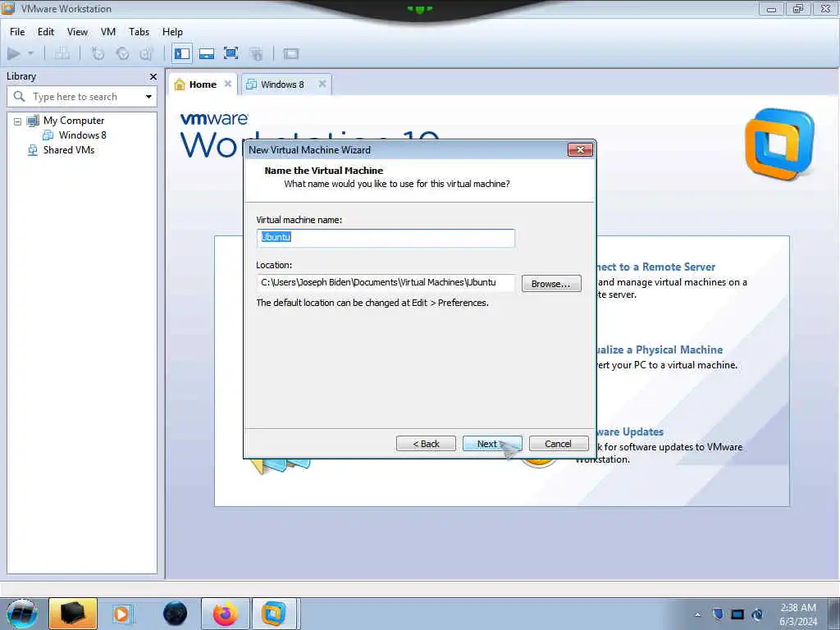This screenshot has width=840, height=630.
Task: Click VMware Workstation taskbar icon
Action: click(x=274, y=614)
